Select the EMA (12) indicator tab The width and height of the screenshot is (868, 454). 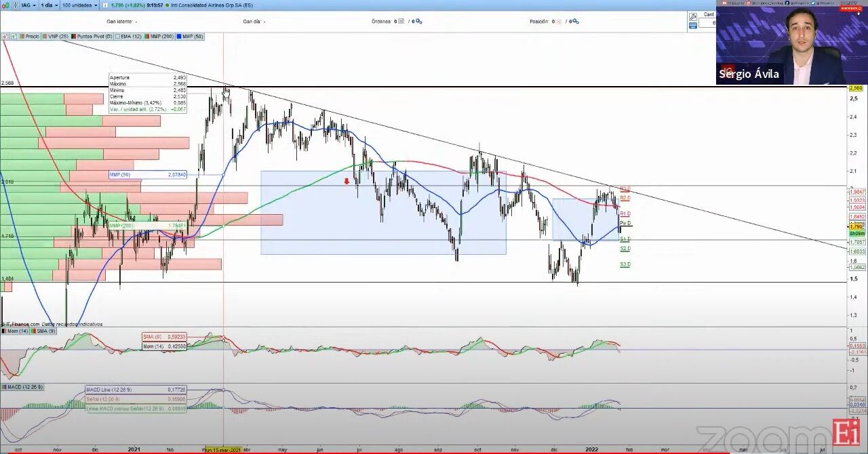click(x=129, y=36)
